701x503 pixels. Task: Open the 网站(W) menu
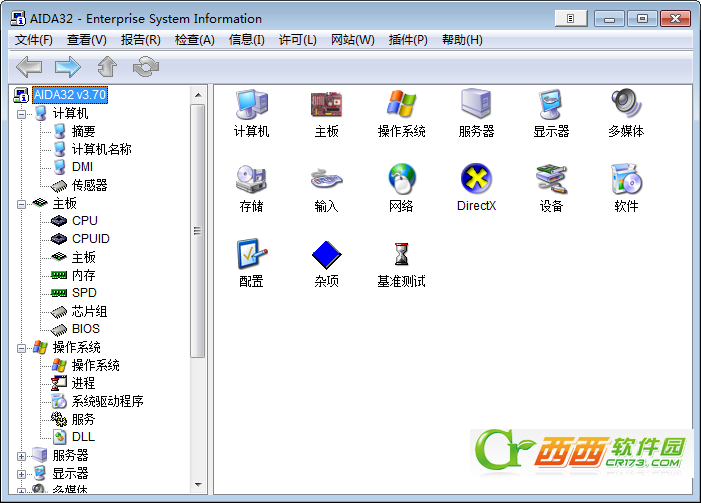pos(352,40)
